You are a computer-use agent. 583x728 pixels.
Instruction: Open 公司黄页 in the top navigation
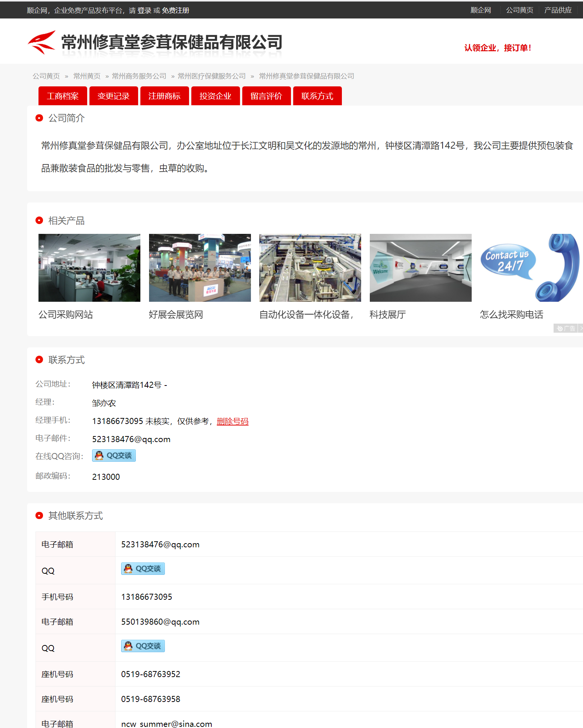click(520, 10)
